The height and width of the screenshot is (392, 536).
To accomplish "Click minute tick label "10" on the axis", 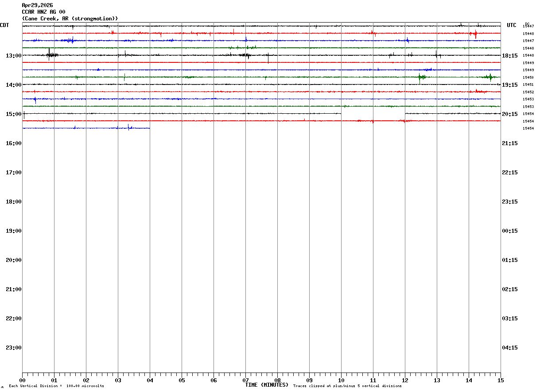I will coord(341,380).
